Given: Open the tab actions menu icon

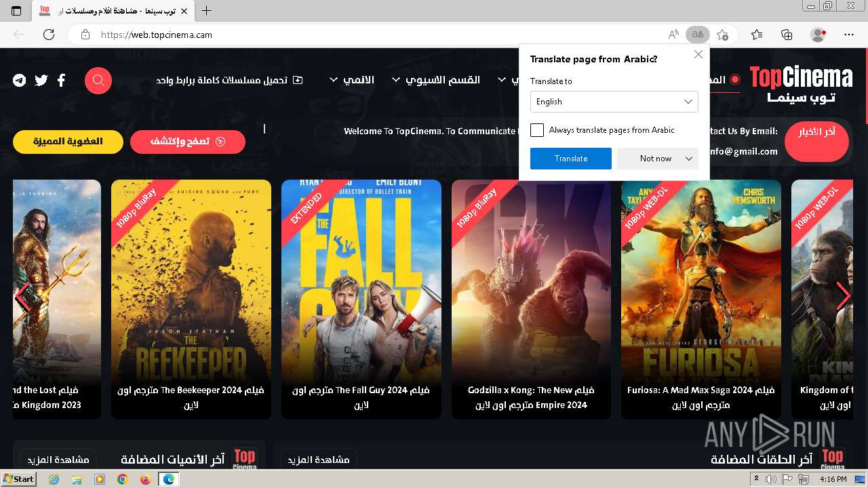Looking at the screenshot, I should [16, 11].
